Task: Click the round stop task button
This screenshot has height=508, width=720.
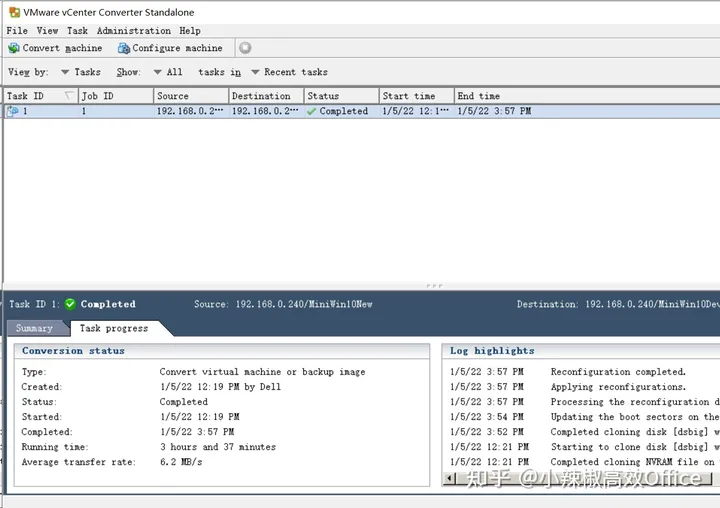Action: (x=245, y=48)
